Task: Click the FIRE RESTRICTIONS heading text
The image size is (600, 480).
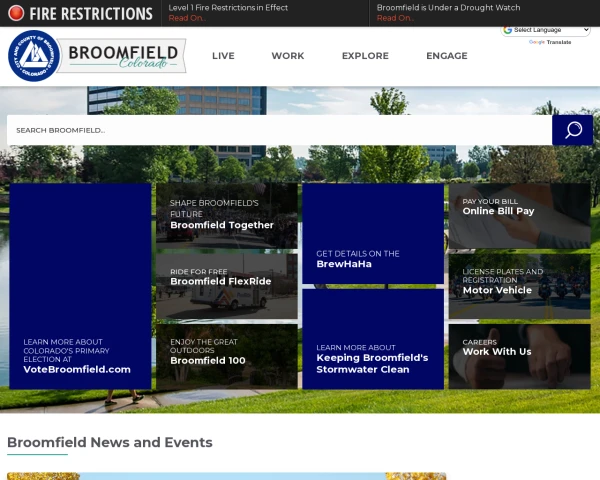Action: click(x=91, y=14)
